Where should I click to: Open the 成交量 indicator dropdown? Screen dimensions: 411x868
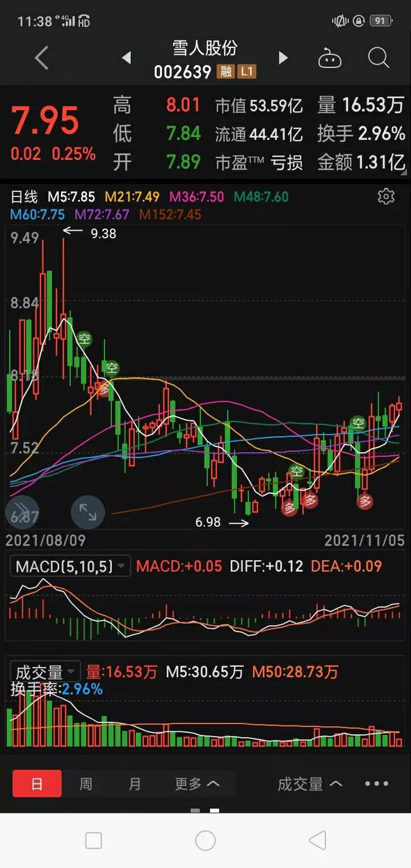(x=46, y=672)
